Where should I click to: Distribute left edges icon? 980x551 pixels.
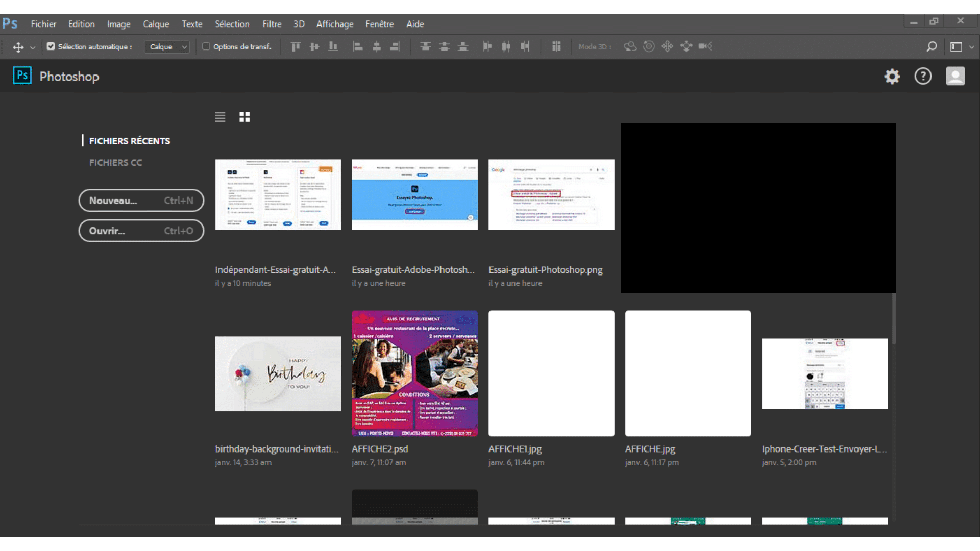pyautogui.click(x=487, y=47)
